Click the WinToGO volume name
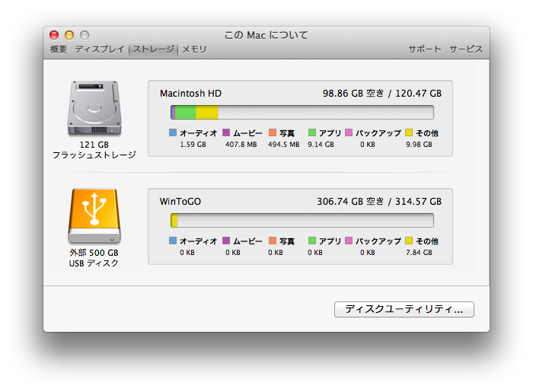 click(x=180, y=202)
